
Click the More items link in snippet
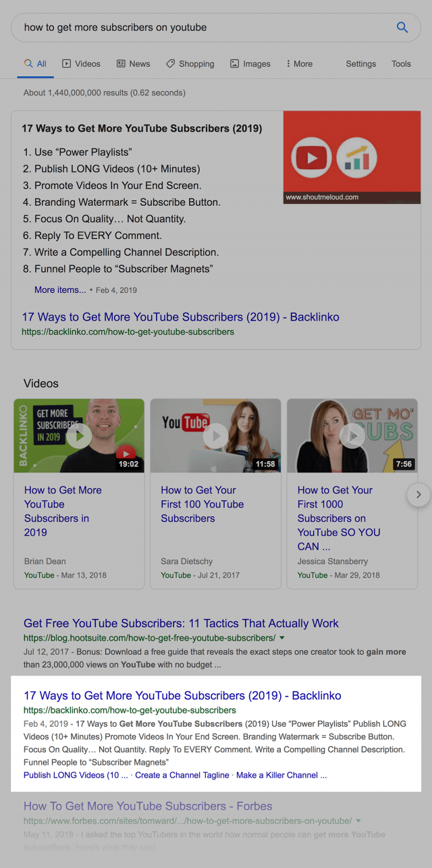60,290
